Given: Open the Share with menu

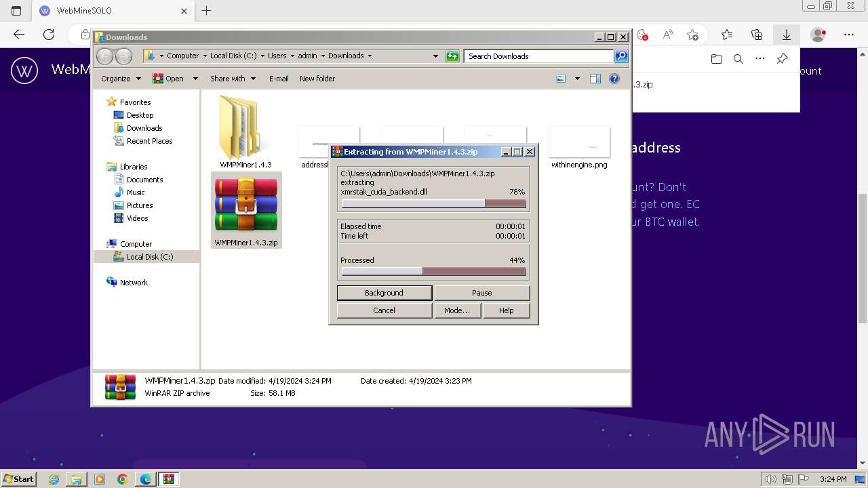Looking at the screenshot, I should point(233,79).
